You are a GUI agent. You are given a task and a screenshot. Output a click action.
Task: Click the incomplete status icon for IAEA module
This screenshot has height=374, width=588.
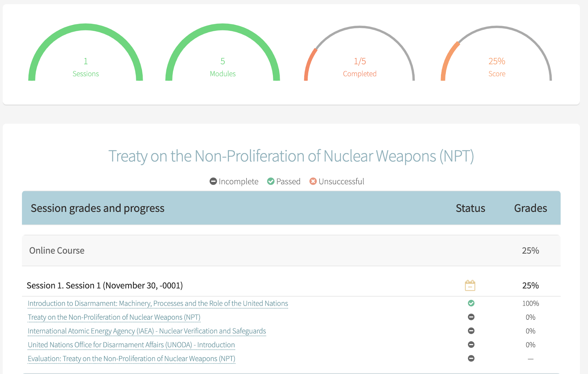pos(471,331)
